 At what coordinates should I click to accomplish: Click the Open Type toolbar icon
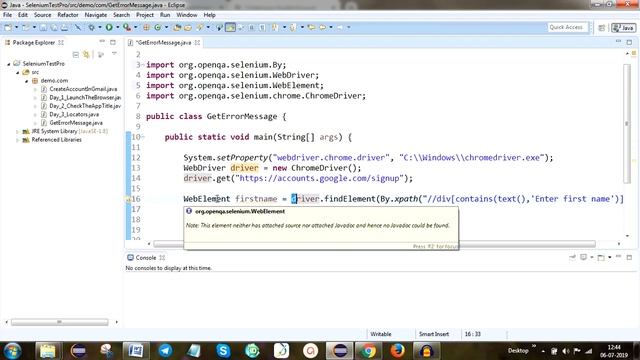click(x=177, y=27)
